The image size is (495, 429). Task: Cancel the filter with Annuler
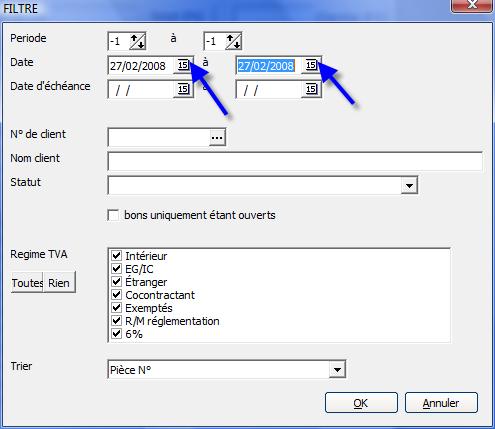pos(441,403)
